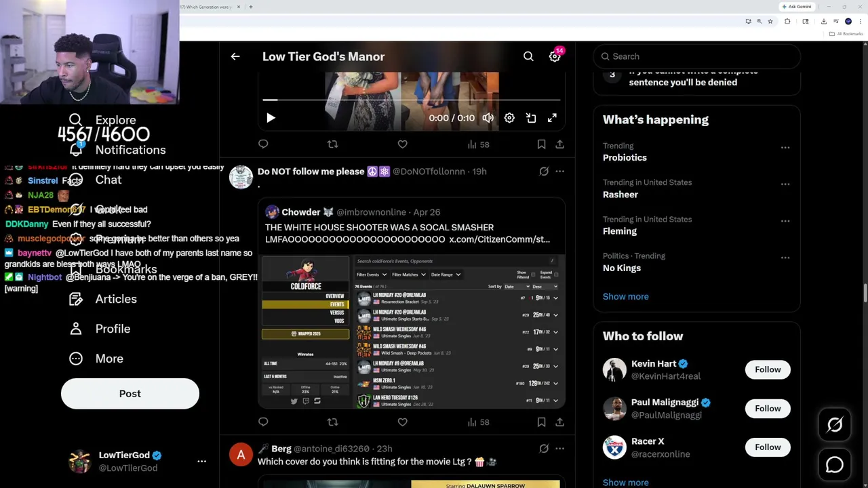Image resolution: width=868 pixels, height=488 pixels.
Task: Open Articles in the sidebar
Action: (x=102, y=299)
